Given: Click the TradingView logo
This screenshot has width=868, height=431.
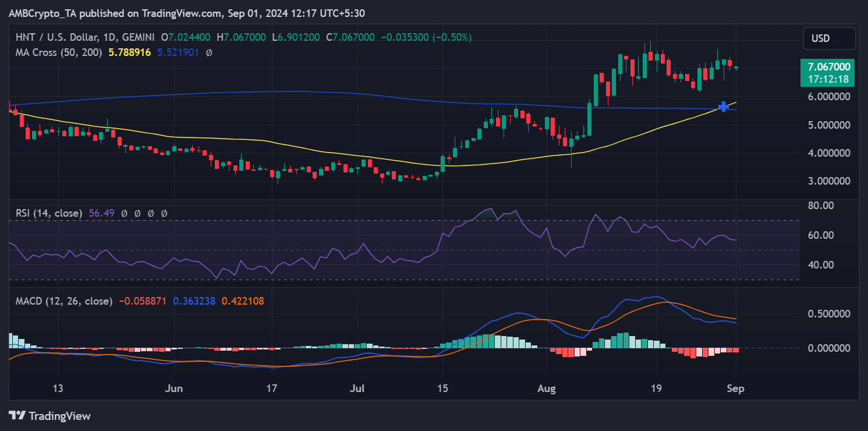Looking at the screenshot, I should 50,416.
